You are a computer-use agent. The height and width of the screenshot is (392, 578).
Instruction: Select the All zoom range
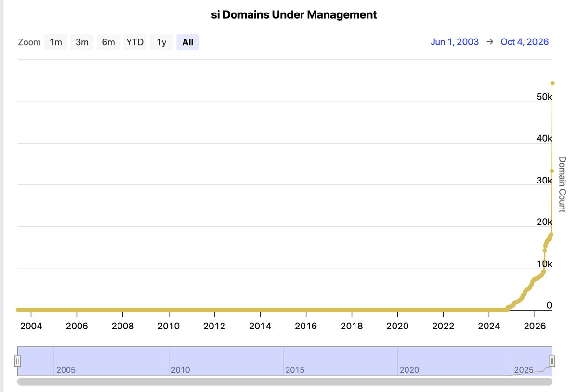click(x=188, y=42)
